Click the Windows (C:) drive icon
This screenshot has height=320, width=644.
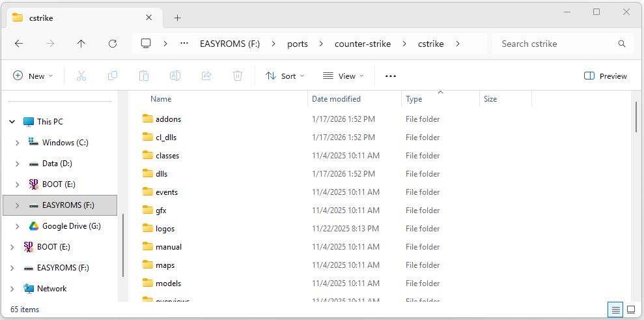pyautogui.click(x=34, y=142)
